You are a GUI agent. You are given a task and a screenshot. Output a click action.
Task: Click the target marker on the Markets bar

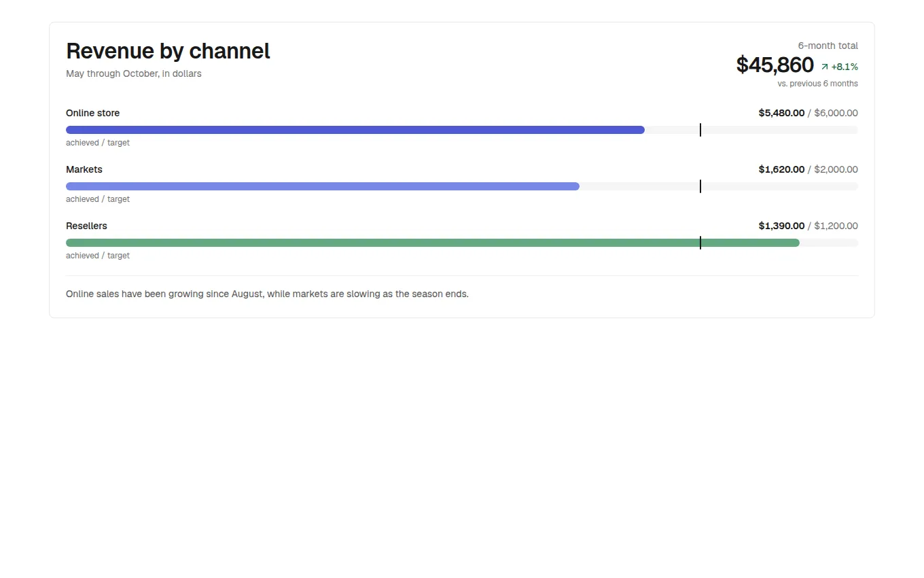point(700,186)
